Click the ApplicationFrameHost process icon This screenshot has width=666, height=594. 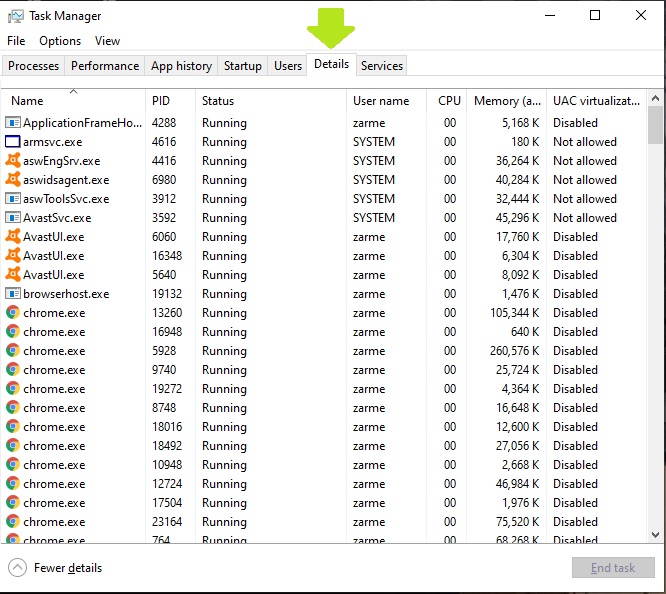(13, 123)
